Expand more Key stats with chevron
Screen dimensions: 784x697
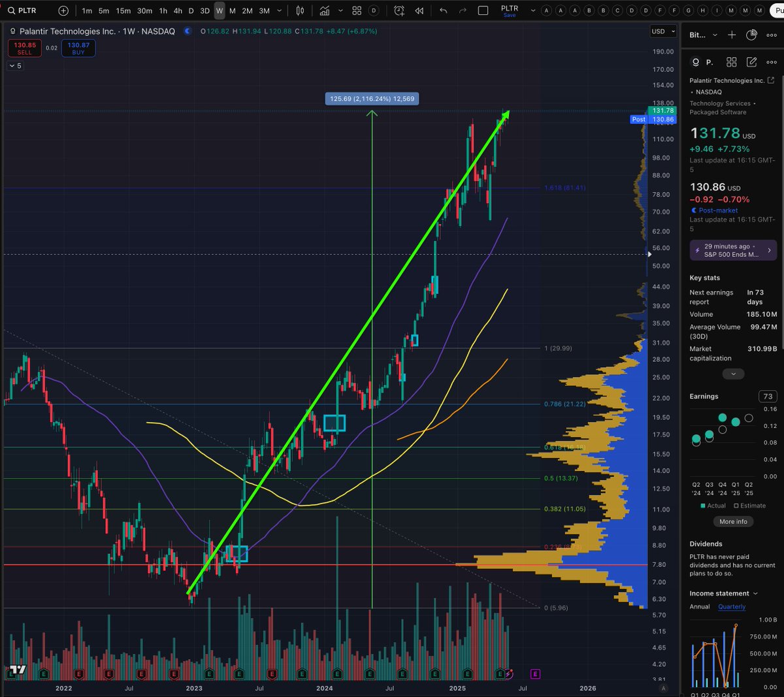click(733, 374)
